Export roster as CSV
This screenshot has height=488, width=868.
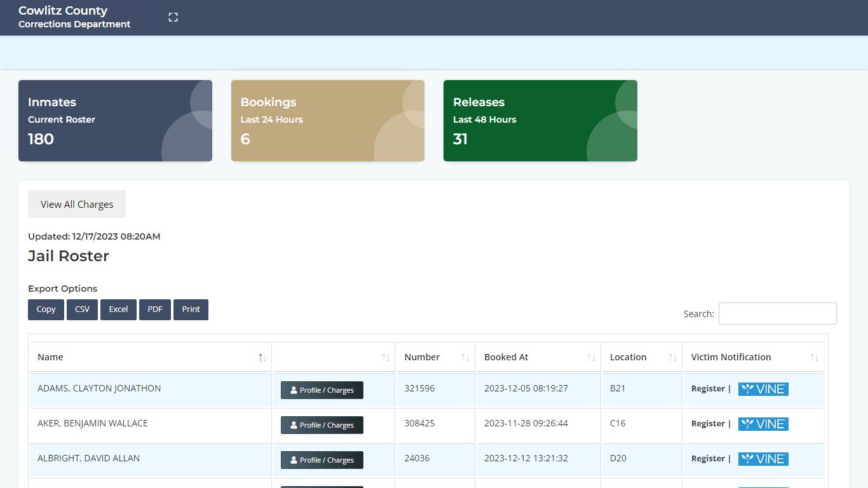click(x=82, y=309)
